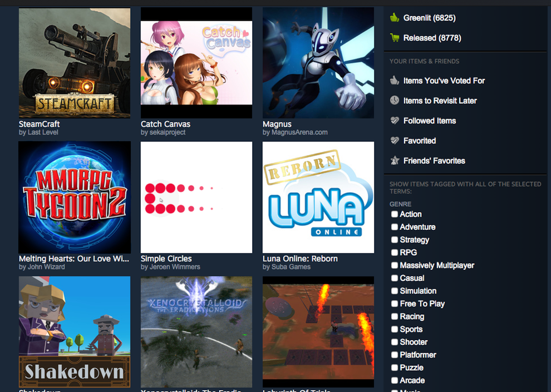Click the SteamCraft title link
This screenshot has height=392, width=551.
(39, 124)
